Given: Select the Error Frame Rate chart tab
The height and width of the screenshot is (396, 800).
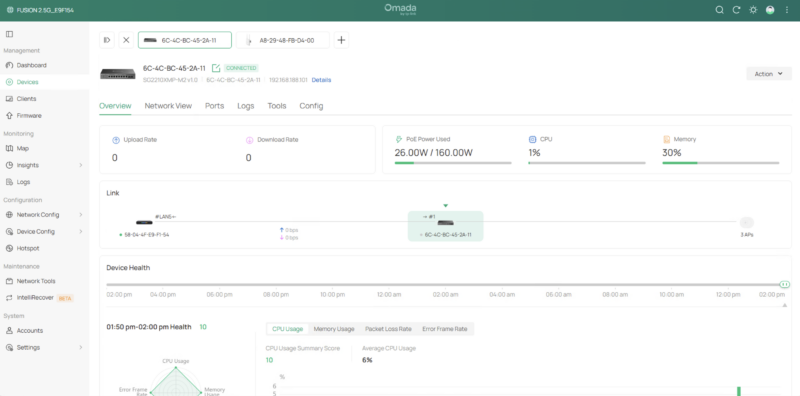Looking at the screenshot, I should 444,329.
